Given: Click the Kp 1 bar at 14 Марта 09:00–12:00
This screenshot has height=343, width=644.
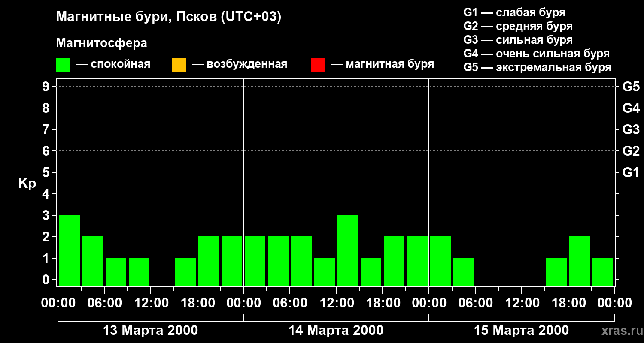Looking at the screenshot, I should click(x=325, y=272).
